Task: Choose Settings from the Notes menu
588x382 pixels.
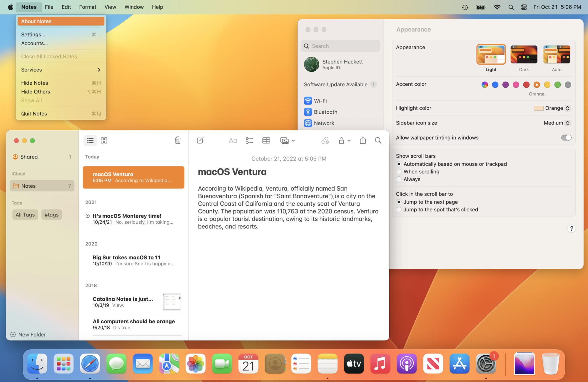Action: (33, 34)
